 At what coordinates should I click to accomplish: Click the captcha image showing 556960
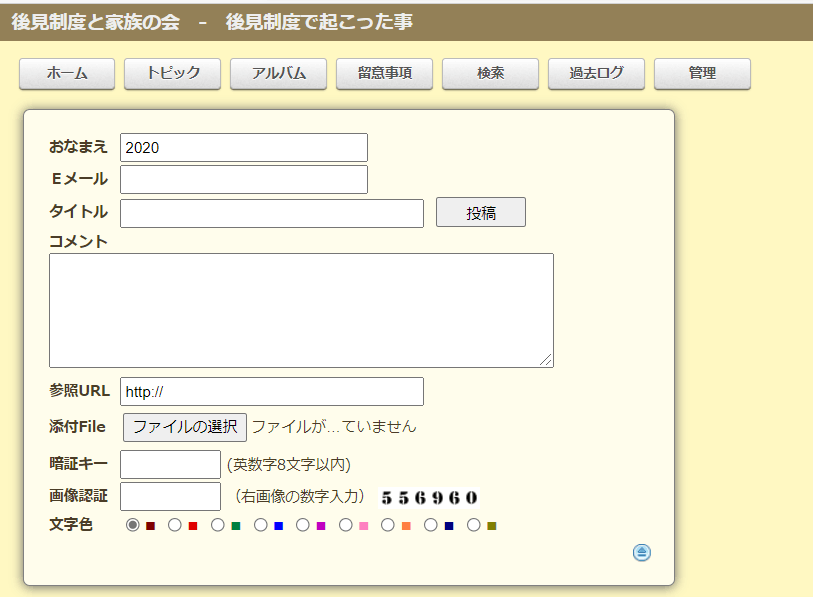pyautogui.click(x=429, y=498)
